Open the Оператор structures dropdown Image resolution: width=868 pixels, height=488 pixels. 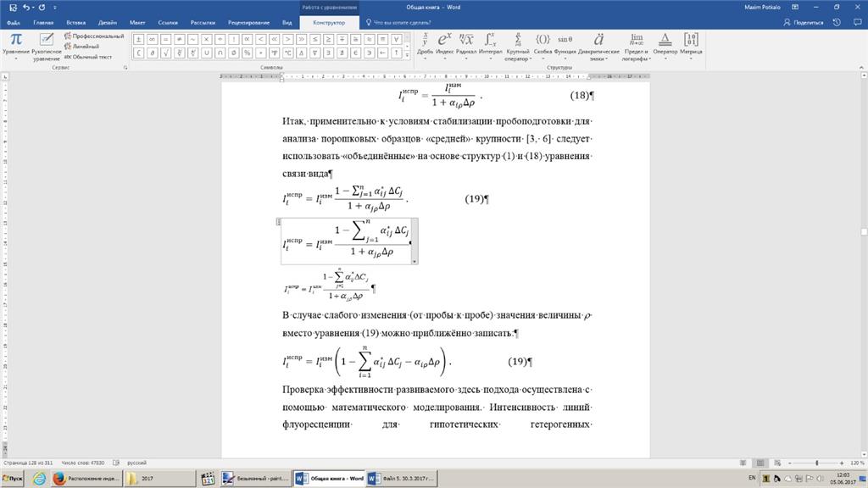(x=665, y=46)
